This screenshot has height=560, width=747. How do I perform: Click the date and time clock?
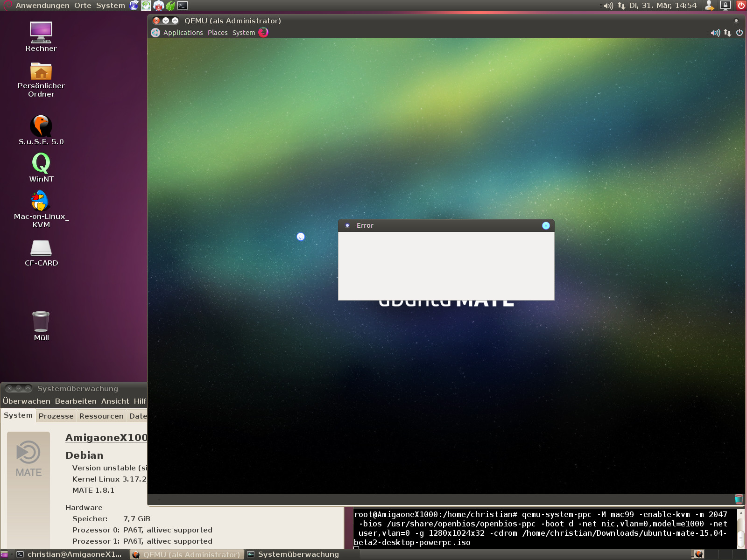tap(662, 6)
